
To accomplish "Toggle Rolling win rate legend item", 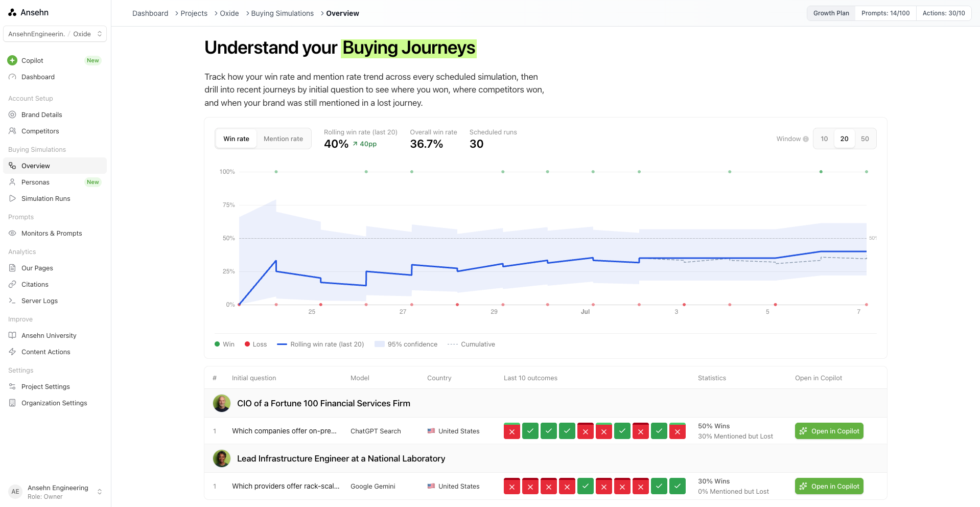I will (x=320, y=344).
